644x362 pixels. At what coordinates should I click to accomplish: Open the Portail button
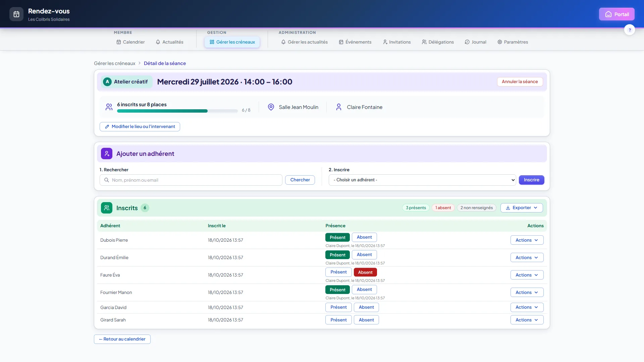[616, 14]
